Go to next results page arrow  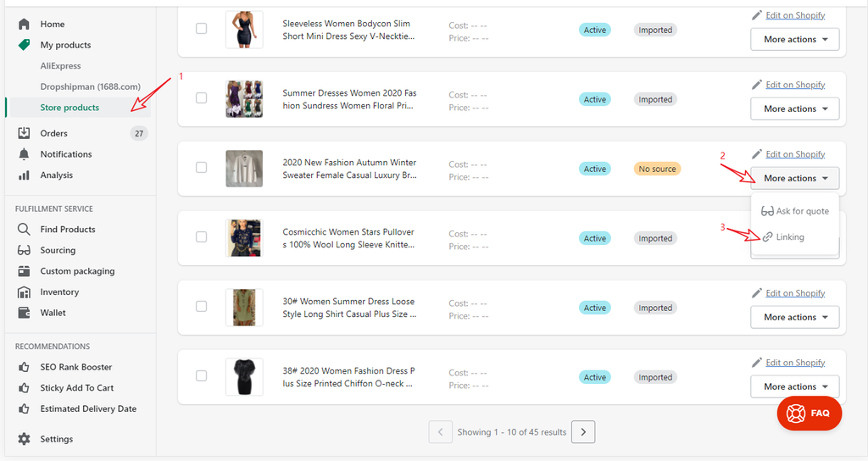coord(583,432)
